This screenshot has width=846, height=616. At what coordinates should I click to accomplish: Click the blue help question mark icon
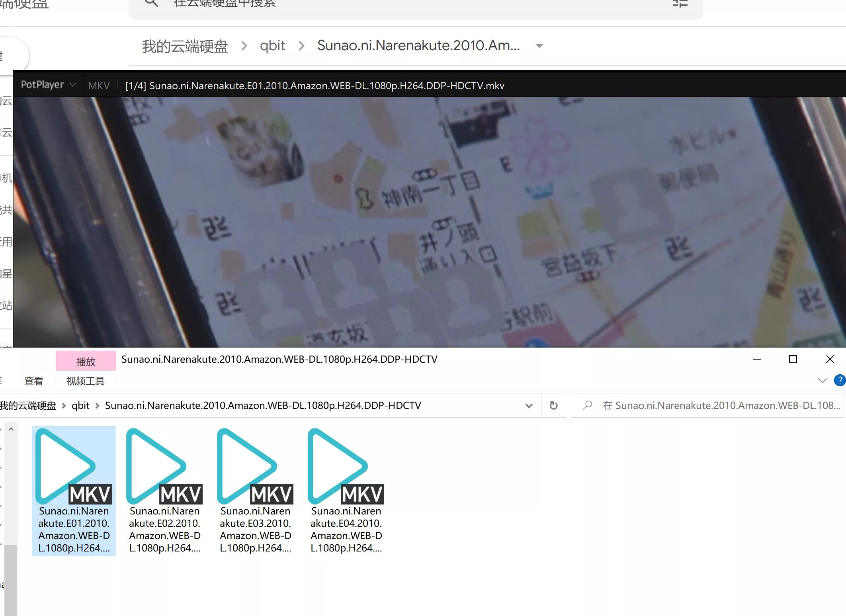coord(839,380)
